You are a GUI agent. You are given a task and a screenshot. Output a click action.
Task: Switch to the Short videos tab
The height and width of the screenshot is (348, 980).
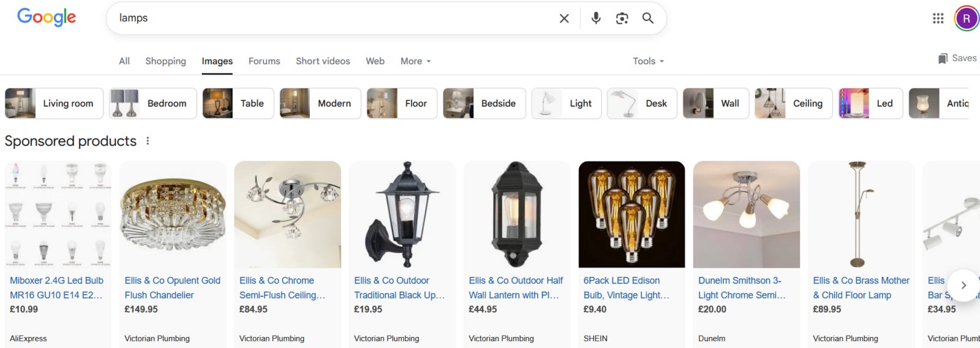click(x=323, y=61)
